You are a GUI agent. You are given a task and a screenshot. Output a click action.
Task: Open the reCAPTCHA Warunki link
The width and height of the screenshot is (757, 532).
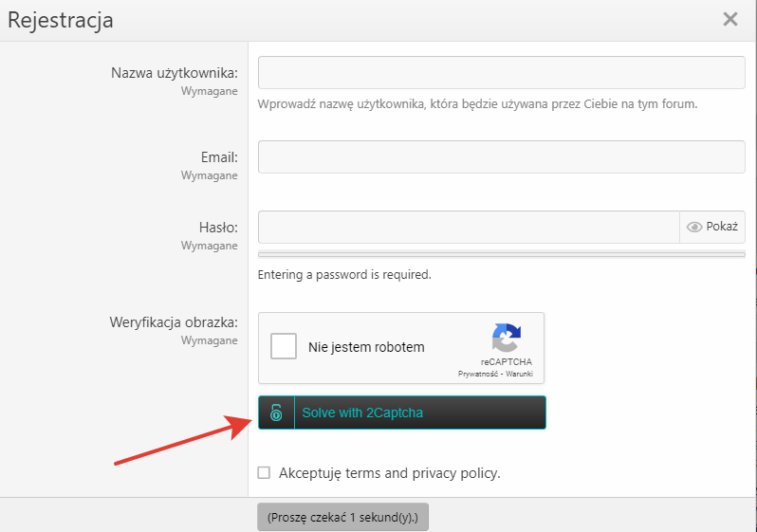point(519,374)
